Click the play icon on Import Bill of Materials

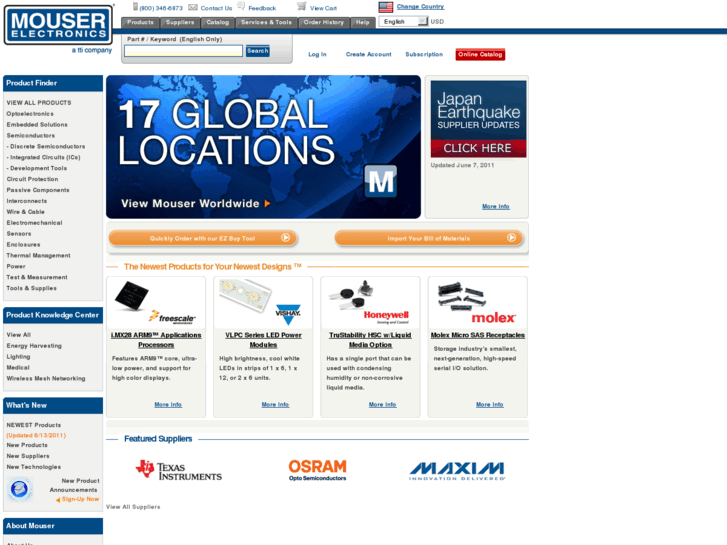click(511, 237)
